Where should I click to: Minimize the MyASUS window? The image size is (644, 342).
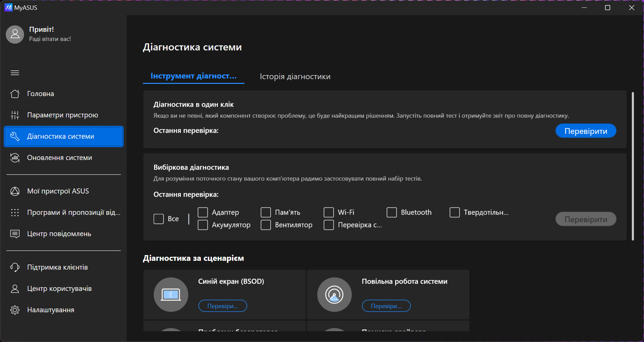point(584,7)
